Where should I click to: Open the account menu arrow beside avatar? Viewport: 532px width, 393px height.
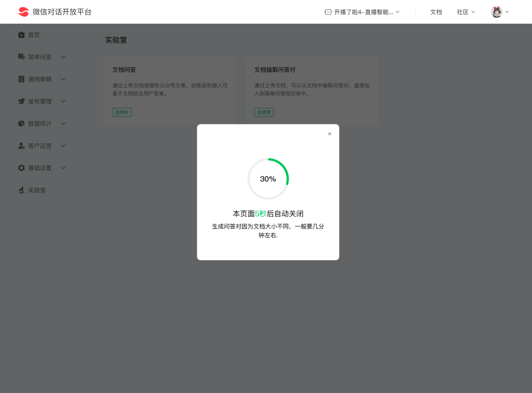507,12
